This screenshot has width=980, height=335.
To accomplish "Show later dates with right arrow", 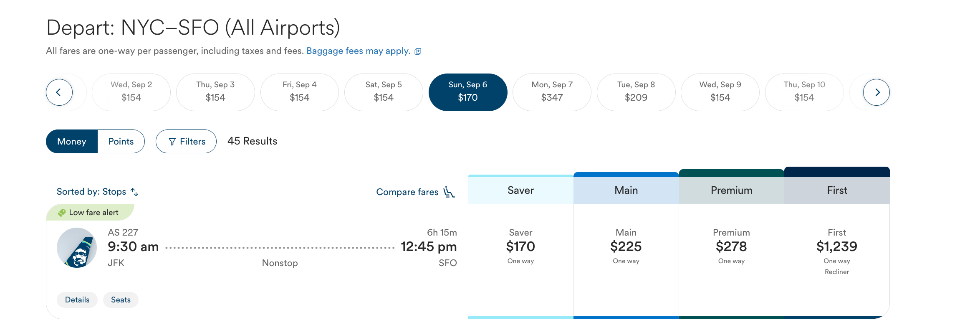I will point(876,92).
